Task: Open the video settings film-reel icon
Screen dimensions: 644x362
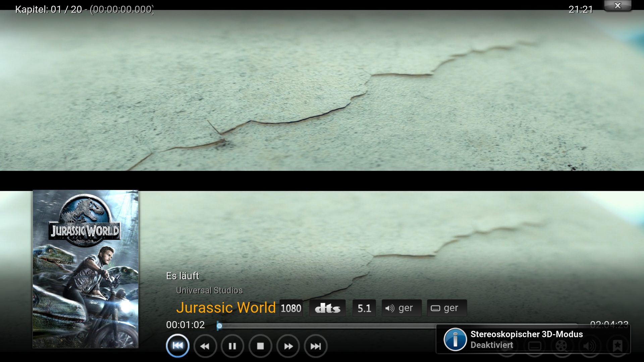Action: [x=562, y=346]
